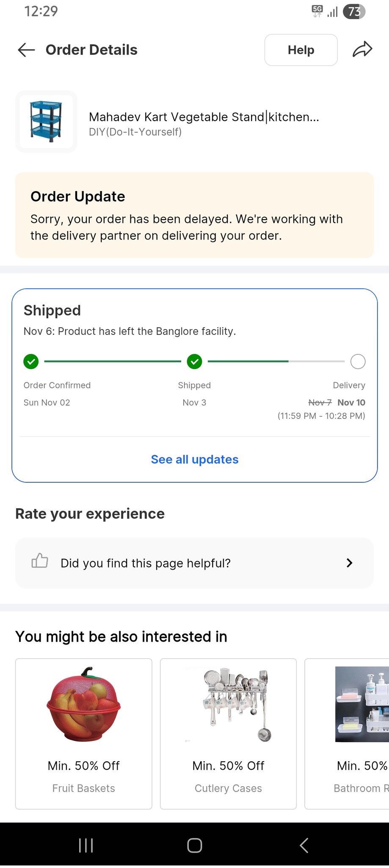Open the Help button
The image size is (389, 868).
point(301,50)
